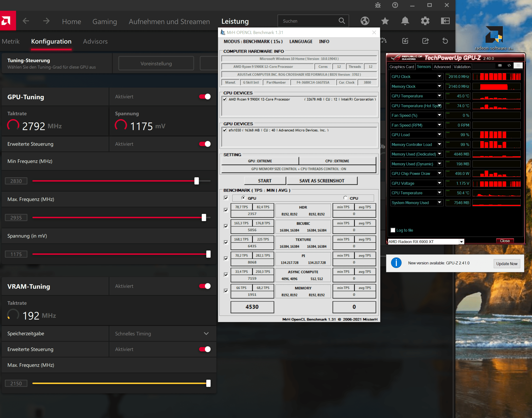Select the CPU benchmark radio button

pos(345,198)
